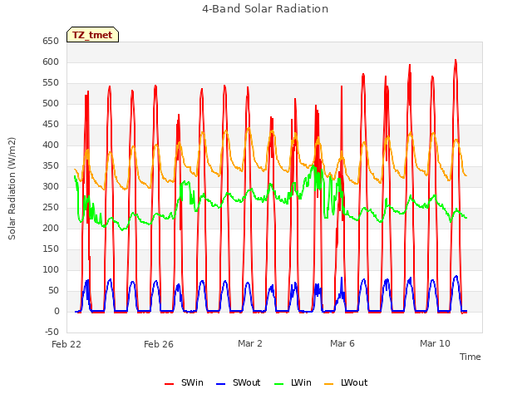
Task: Click the chart title 4-Band Solar Radiation
Action: [x=265, y=9]
